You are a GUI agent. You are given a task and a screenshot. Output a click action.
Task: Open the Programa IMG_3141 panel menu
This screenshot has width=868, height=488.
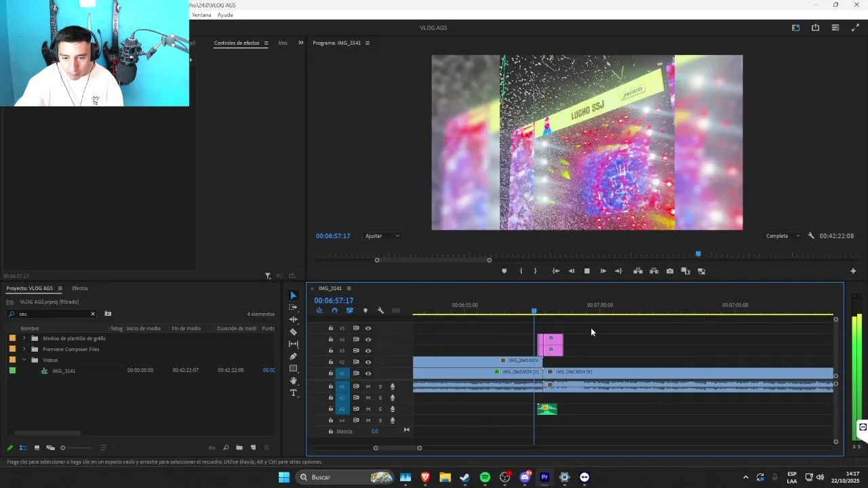tap(368, 43)
